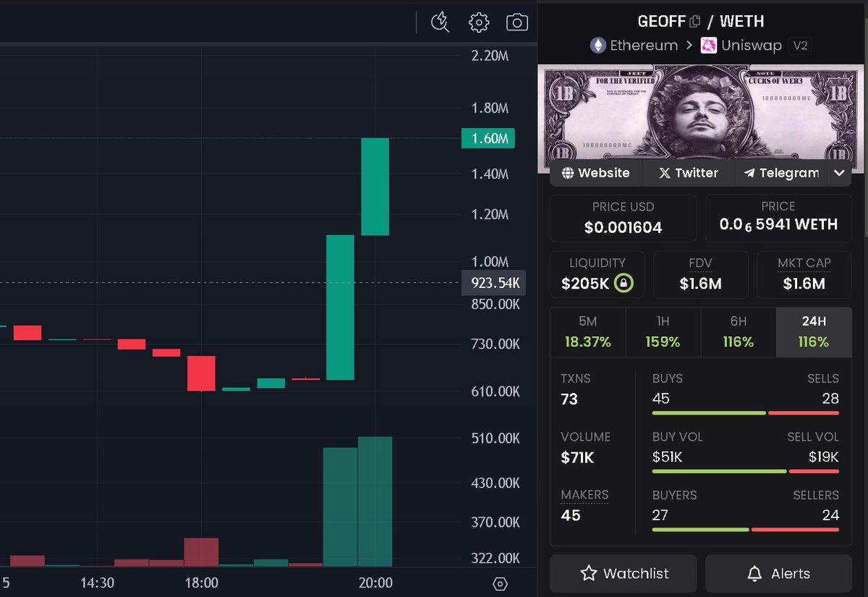Select the 6H timeframe tab
Screen dimensions: 868x597
(739, 332)
